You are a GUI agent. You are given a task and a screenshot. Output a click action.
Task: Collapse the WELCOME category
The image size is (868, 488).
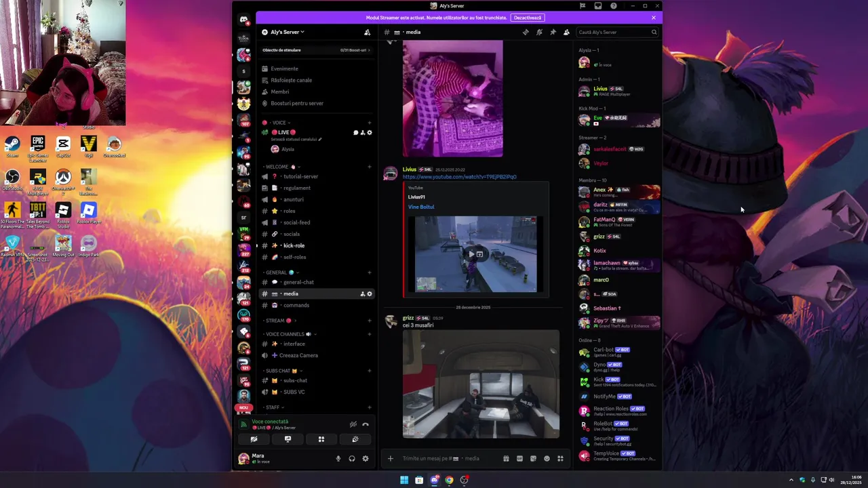pos(281,167)
